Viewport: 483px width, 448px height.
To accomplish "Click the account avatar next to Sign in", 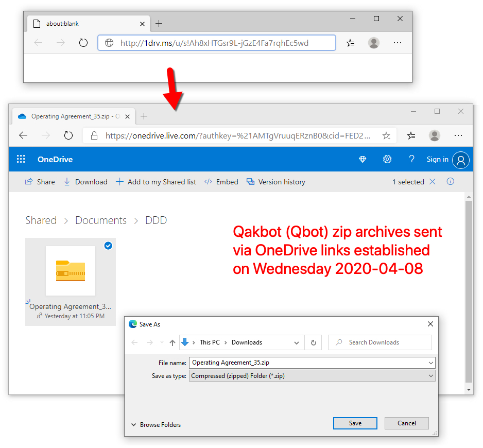I will [461, 160].
